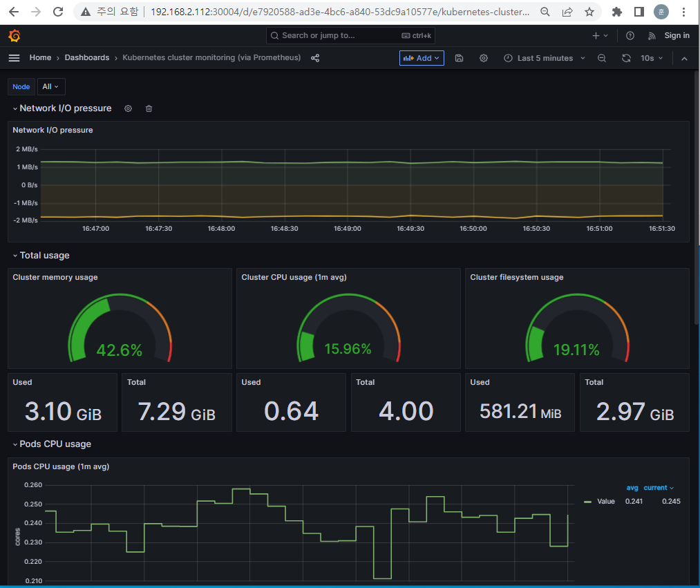Open browser zoom magnifier icon

(545, 12)
